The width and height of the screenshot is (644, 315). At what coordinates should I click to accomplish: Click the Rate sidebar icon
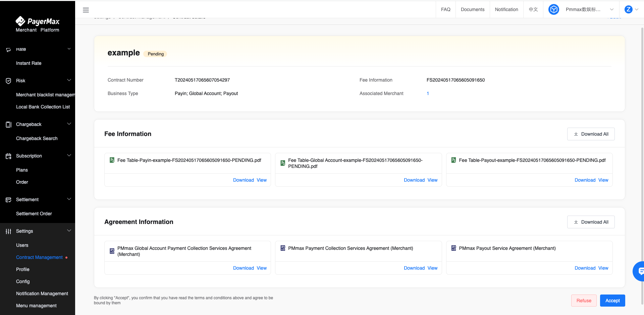coord(8,50)
